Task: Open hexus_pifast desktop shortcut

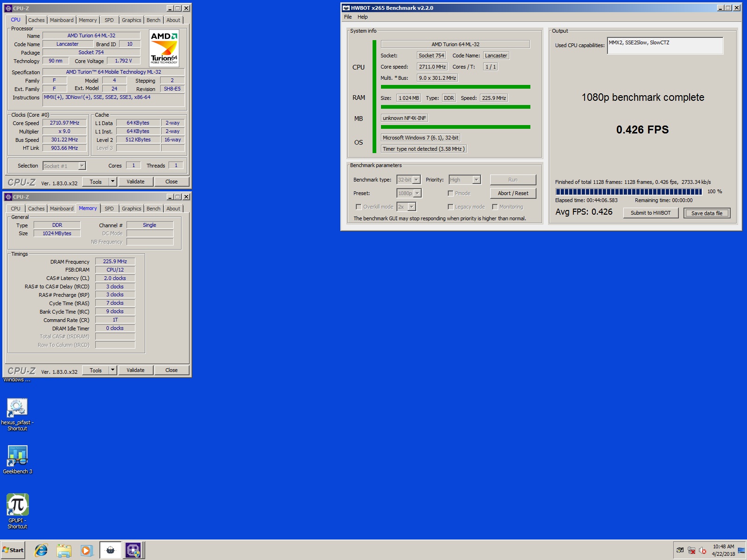Action: [17, 413]
